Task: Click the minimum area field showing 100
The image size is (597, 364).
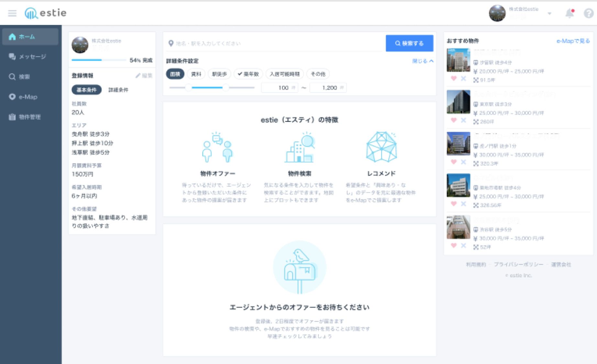Action: (280, 88)
